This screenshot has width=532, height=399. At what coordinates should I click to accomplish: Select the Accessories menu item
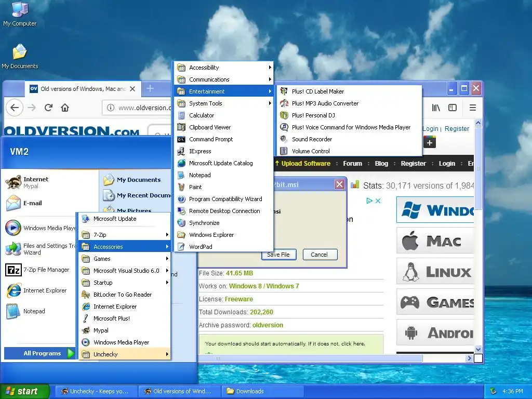[x=125, y=247]
